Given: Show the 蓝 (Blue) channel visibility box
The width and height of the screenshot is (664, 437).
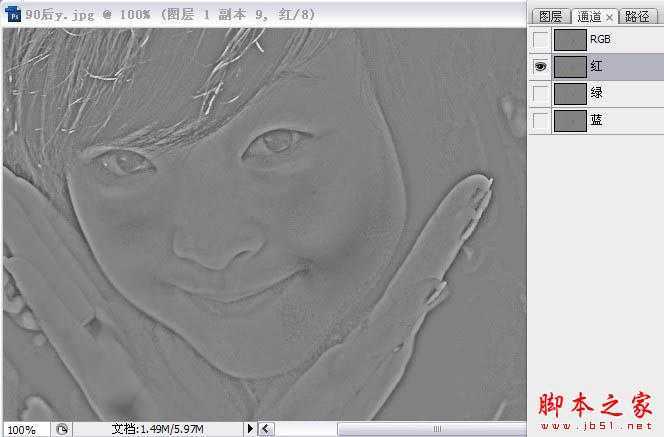Looking at the screenshot, I should (540, 121).
